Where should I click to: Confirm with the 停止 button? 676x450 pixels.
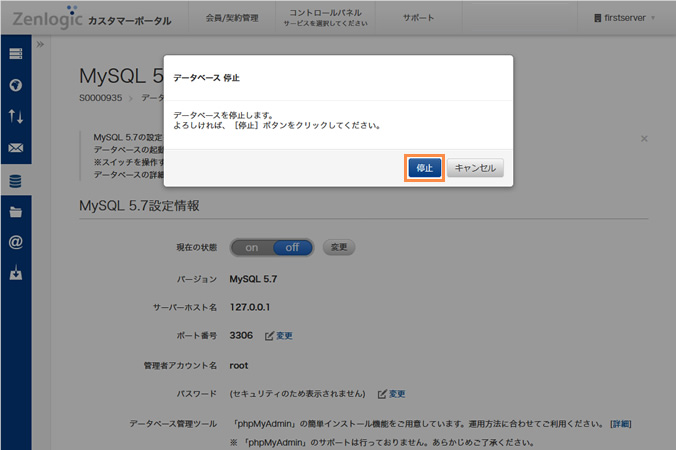point(424,168)
